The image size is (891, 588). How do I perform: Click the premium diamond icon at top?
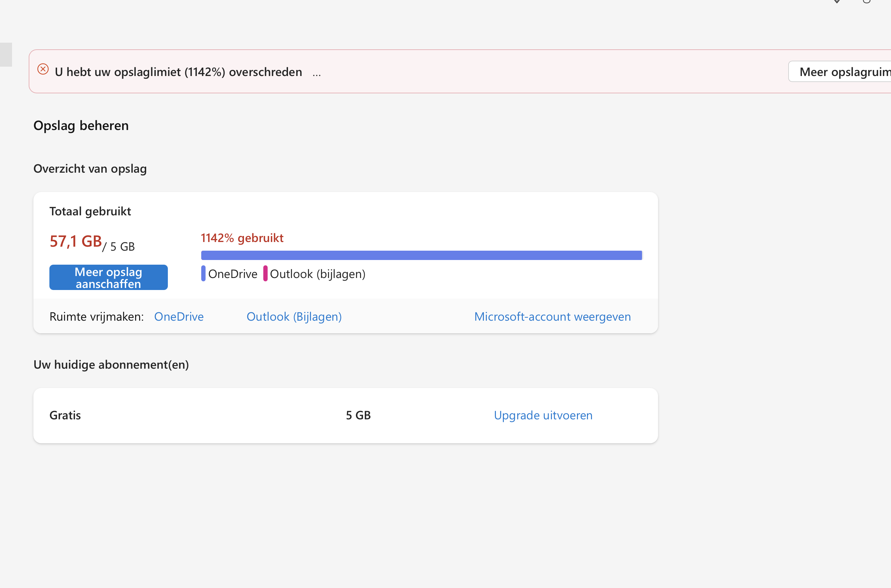[x=837, y=1]
